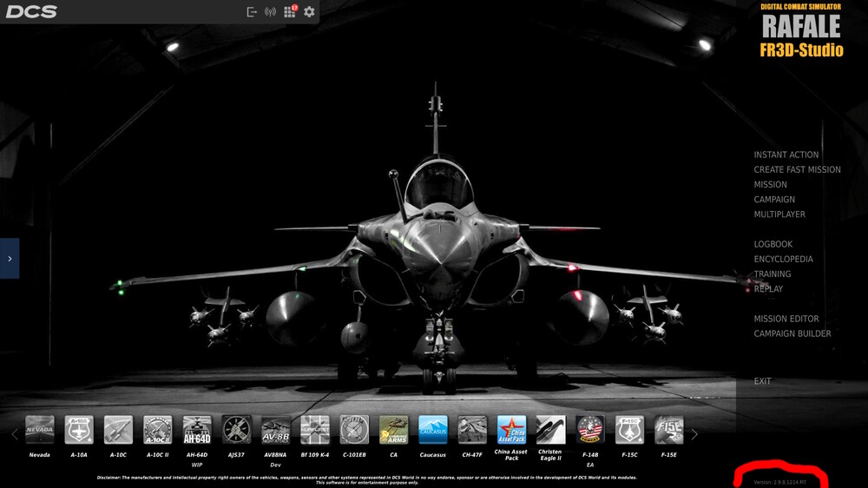Launch the Mission Editor

(x=786, y=319)
